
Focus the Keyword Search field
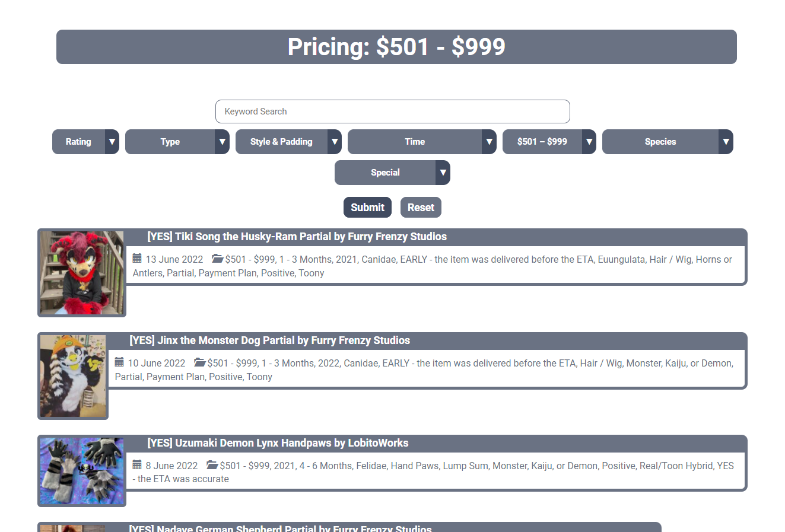pos(393,112)
